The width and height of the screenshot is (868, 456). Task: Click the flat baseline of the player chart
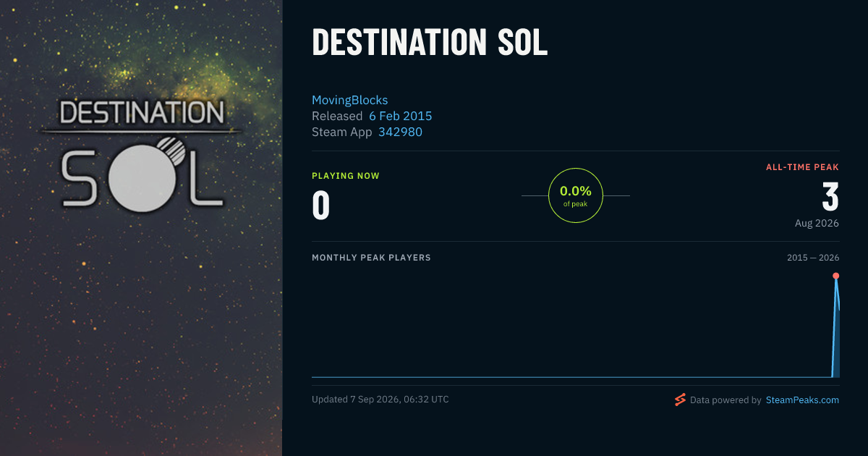pyautogui.click(x=571, y=377)
